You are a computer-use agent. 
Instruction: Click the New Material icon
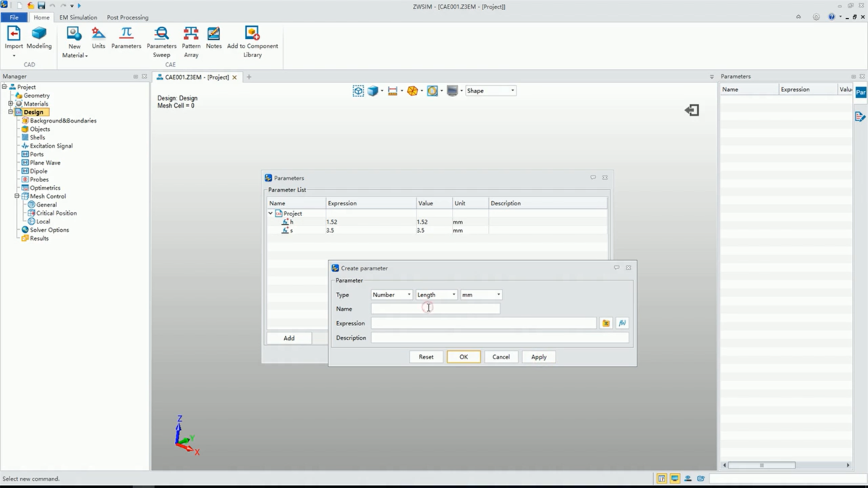click(x=74, y=34)
